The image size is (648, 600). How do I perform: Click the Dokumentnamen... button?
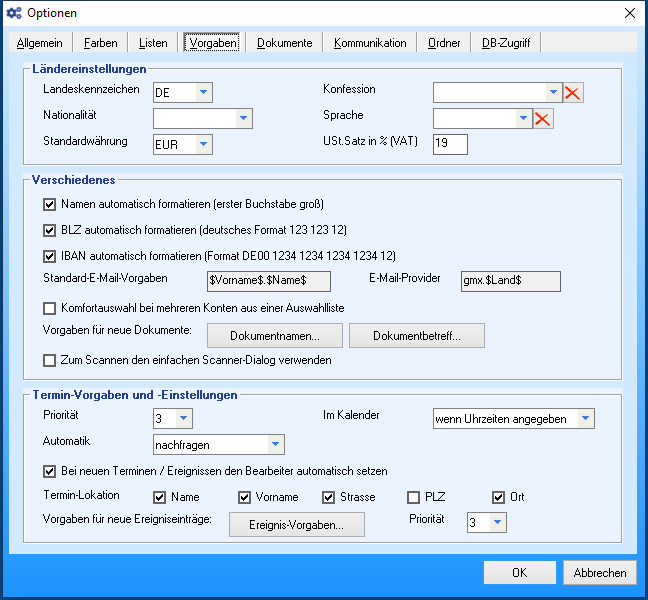[275, 335]
